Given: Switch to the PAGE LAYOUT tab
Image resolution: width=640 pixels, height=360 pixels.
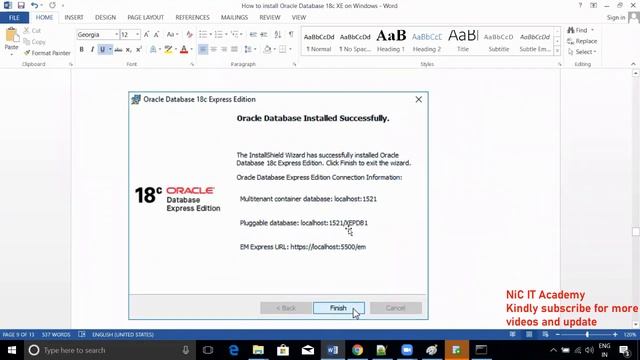Looking at the screenshot, I should click(x=145, y=18).
